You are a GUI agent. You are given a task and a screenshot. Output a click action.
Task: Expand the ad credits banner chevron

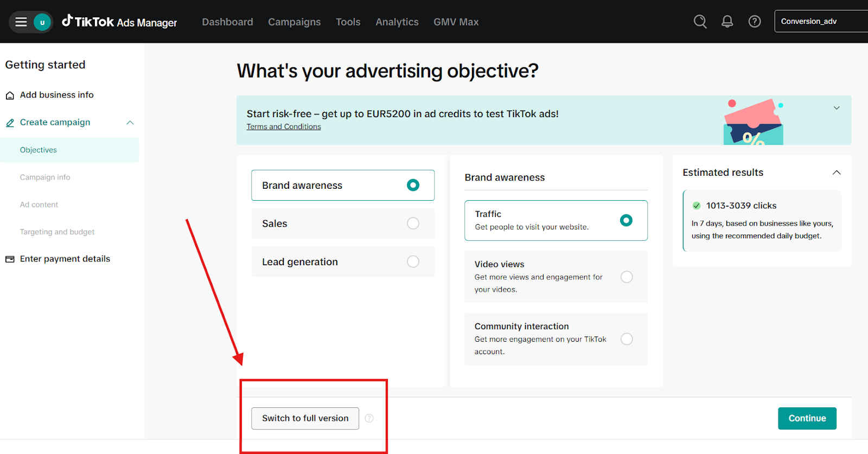837,108
